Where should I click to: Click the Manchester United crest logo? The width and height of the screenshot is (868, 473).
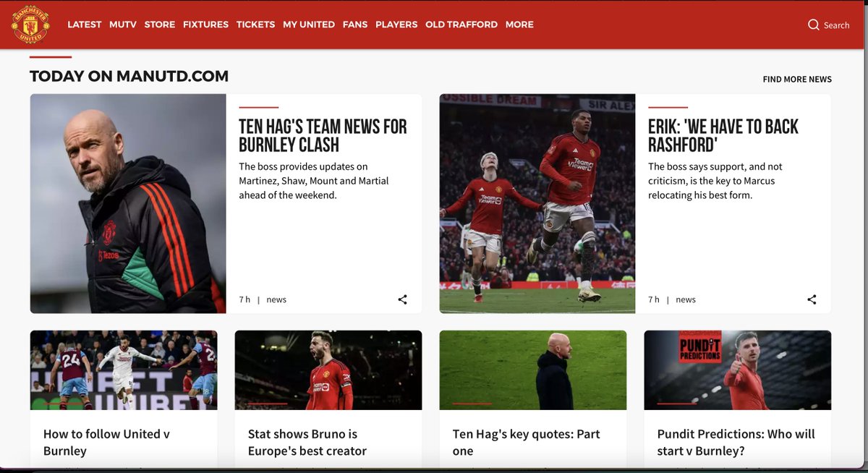pyautogui.click(x=30, y=25)
